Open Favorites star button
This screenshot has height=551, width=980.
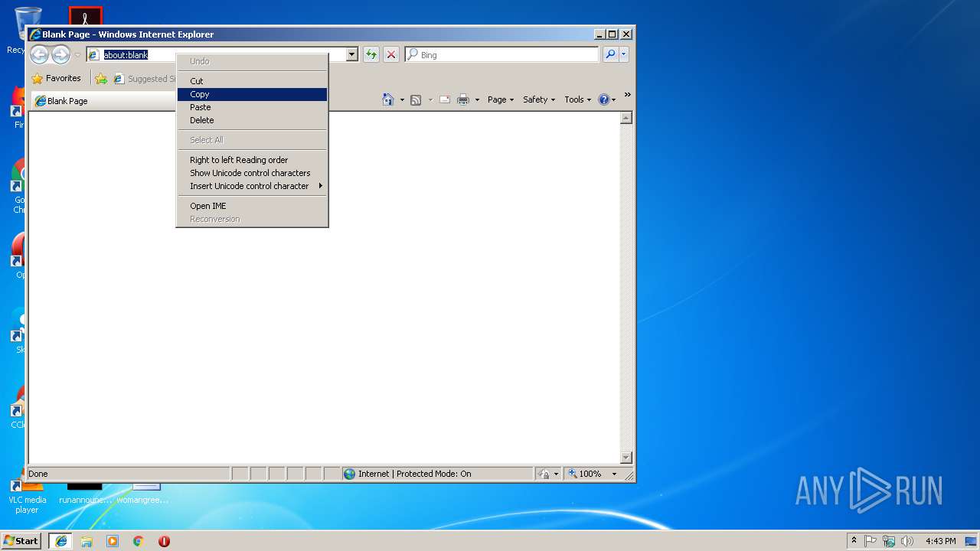56,78
